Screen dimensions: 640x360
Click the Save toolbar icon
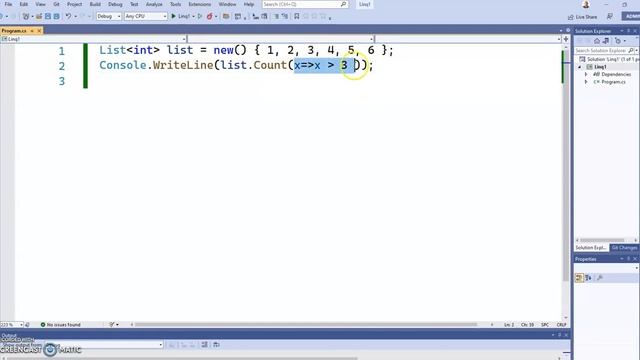pyautogui.click(x=48, y=16)
